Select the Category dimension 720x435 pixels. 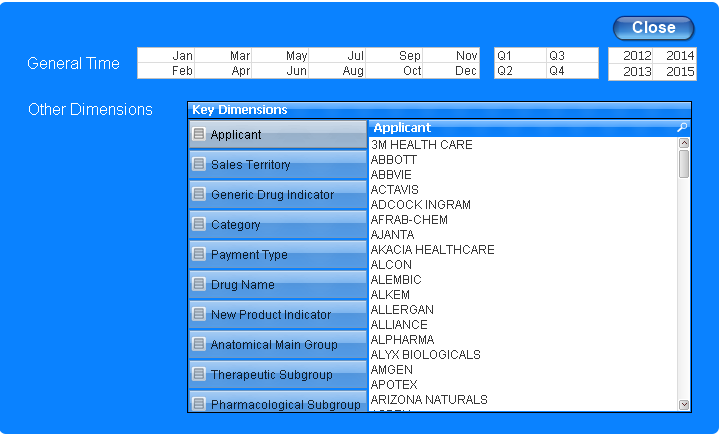(x=278, y=224)
